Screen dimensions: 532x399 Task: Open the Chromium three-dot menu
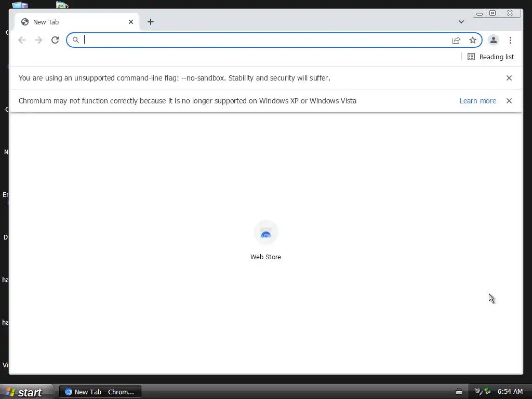510,41
